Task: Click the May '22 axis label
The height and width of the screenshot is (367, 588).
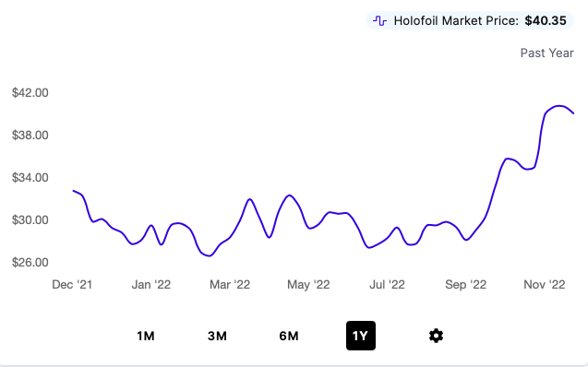Action: click(308, 285)
